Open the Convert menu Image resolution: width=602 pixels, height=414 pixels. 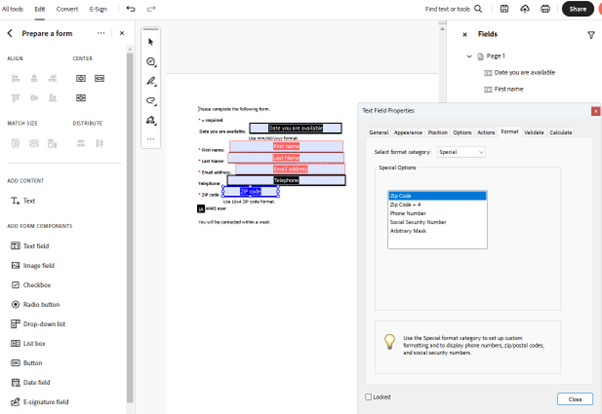[67, 9]
